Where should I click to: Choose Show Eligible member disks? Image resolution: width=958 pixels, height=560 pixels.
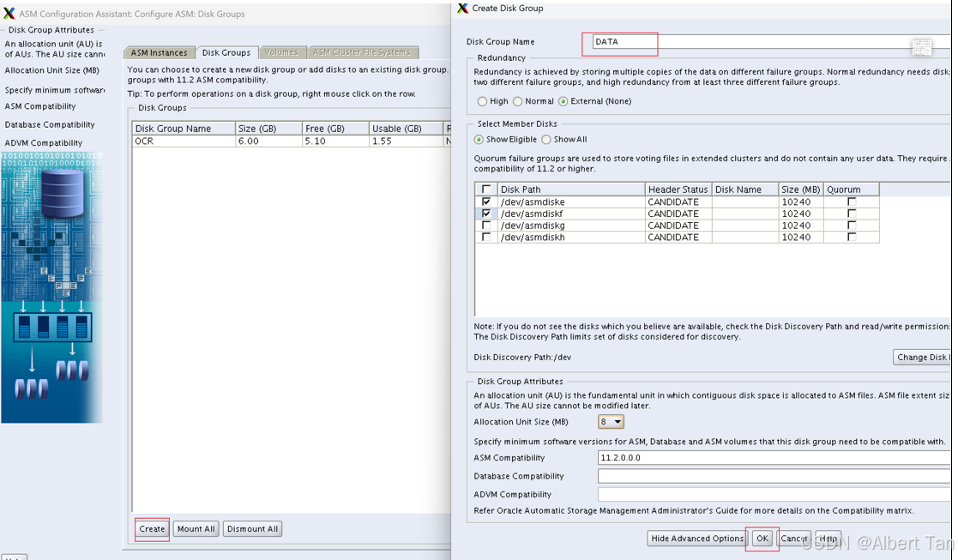pos(479,139)
